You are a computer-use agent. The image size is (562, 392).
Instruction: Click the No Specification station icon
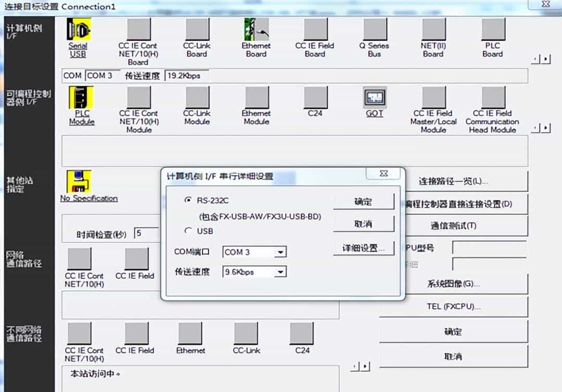click(x=79, y=182)
